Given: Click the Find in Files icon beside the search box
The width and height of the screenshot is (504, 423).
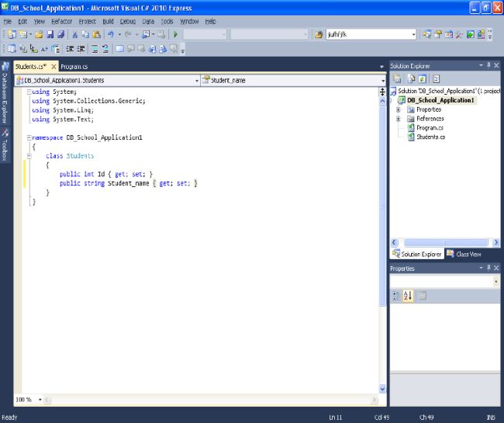Looking at the screenshot, I should 319,34.
